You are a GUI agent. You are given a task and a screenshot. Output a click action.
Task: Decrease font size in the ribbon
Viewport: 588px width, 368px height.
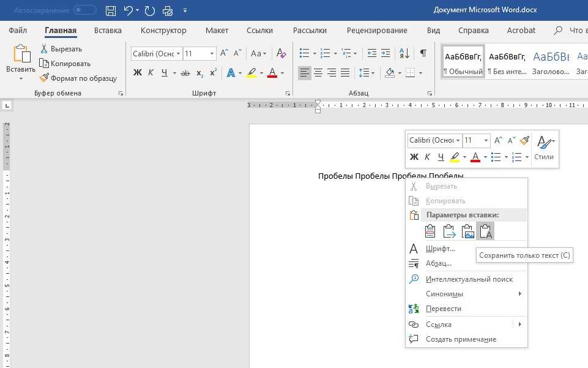237,53
